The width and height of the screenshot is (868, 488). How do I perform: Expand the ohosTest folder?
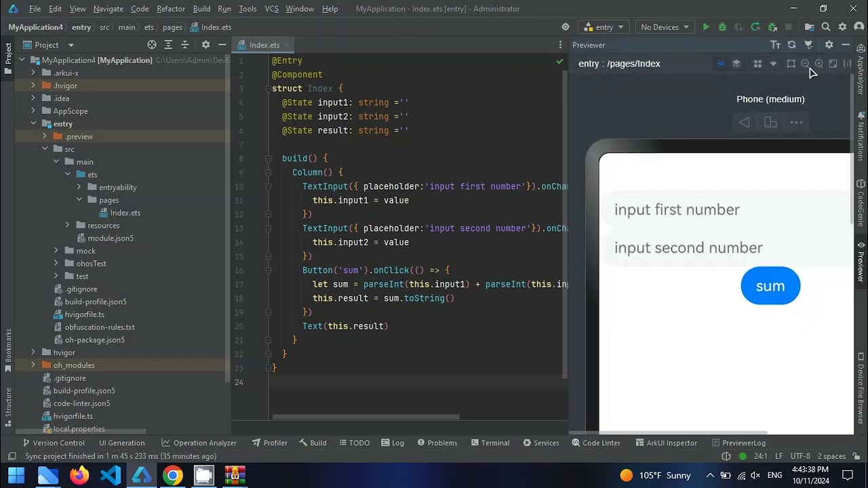[56, 263]
